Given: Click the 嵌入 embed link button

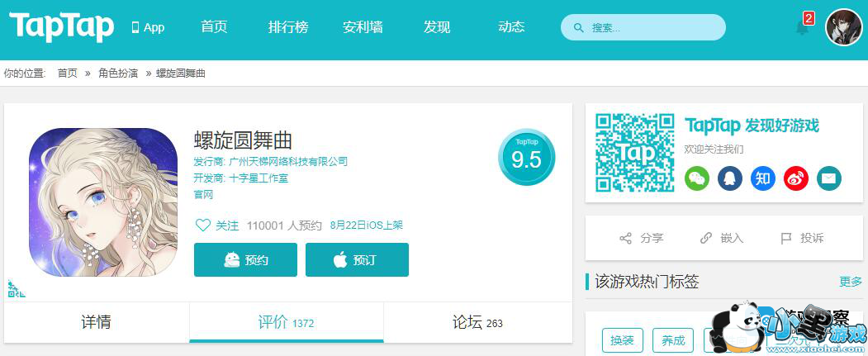Looking at the screenshot, I should pos(722,238).
